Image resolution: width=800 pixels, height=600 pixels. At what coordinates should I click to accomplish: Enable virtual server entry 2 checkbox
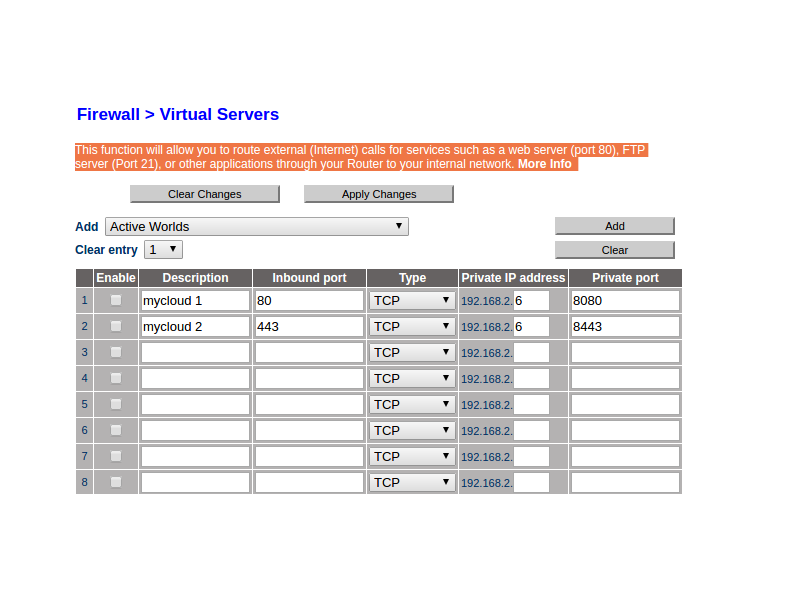tap(116, 326)
